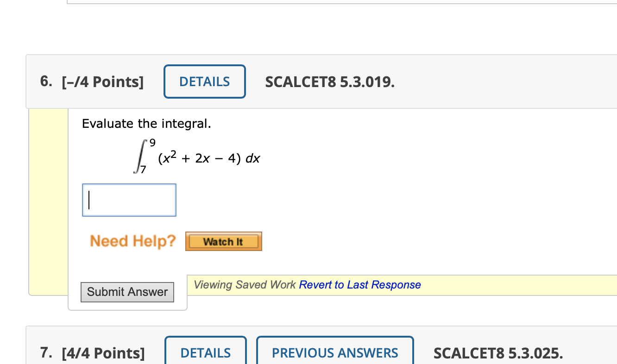Screen dimensions: 617x364
Task: Click the [4/4 Points] score for question 7
Action: 103,353
